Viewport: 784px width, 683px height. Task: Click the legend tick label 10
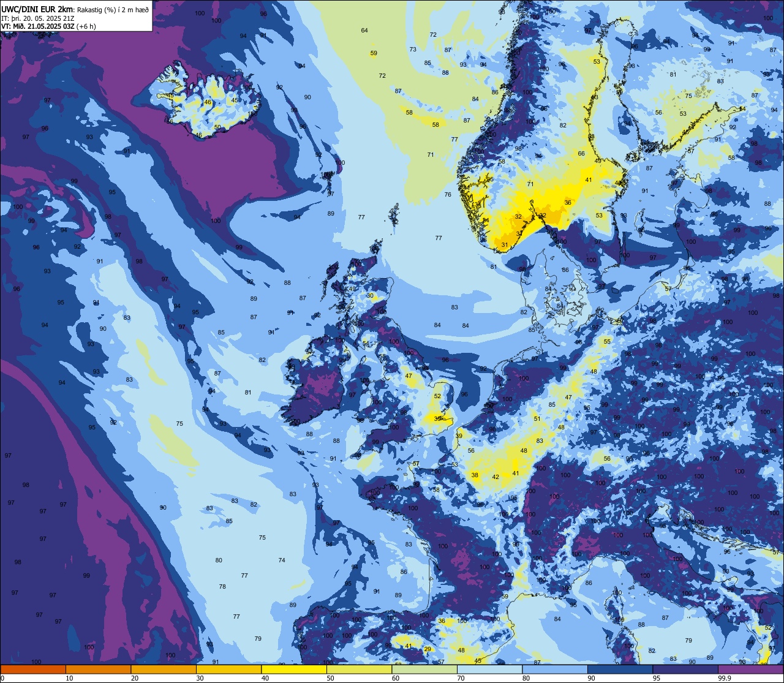coord(69,678)
